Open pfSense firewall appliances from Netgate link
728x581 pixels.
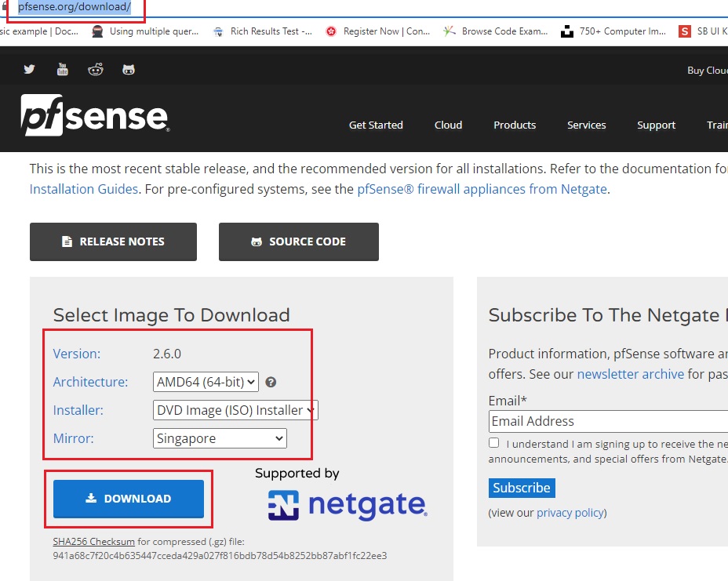tap(482, 189)
